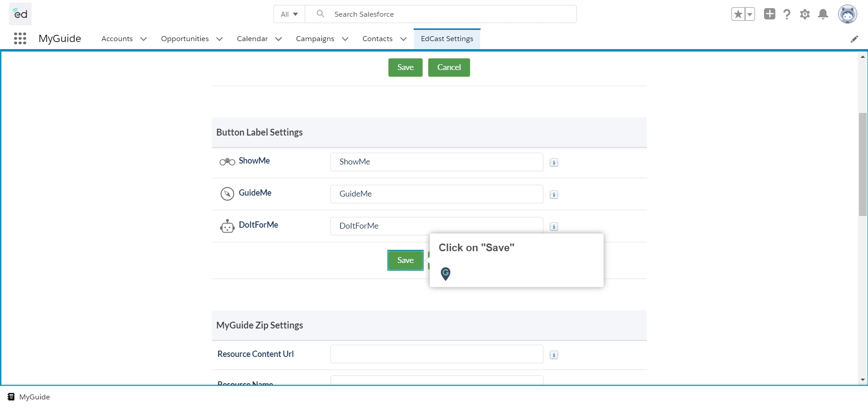This screenshot has height=408, width=868.
Task: Click the DoItForMe robot icon
Action: click(x=227, y=226)
